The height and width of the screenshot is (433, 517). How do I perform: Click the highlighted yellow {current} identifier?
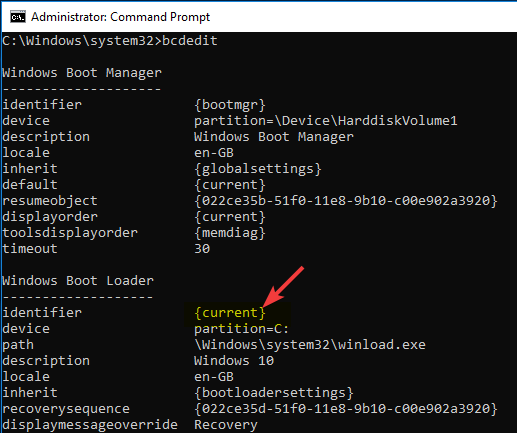[230, 313]
